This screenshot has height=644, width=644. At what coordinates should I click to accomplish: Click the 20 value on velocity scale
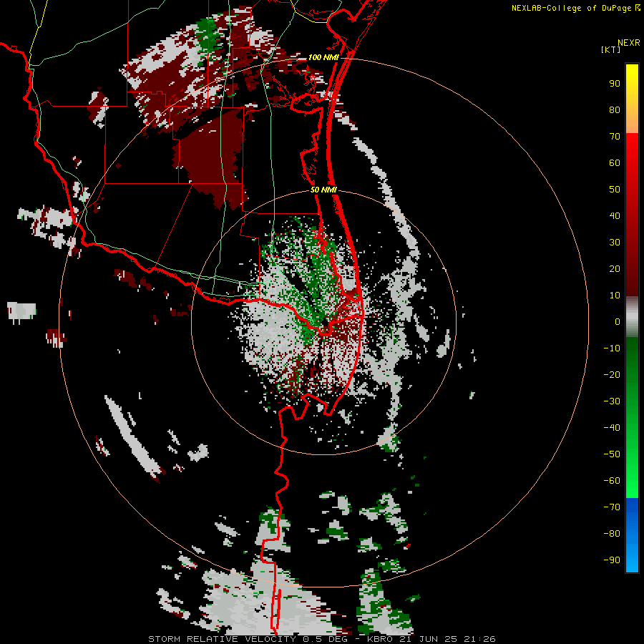point(615,269)
